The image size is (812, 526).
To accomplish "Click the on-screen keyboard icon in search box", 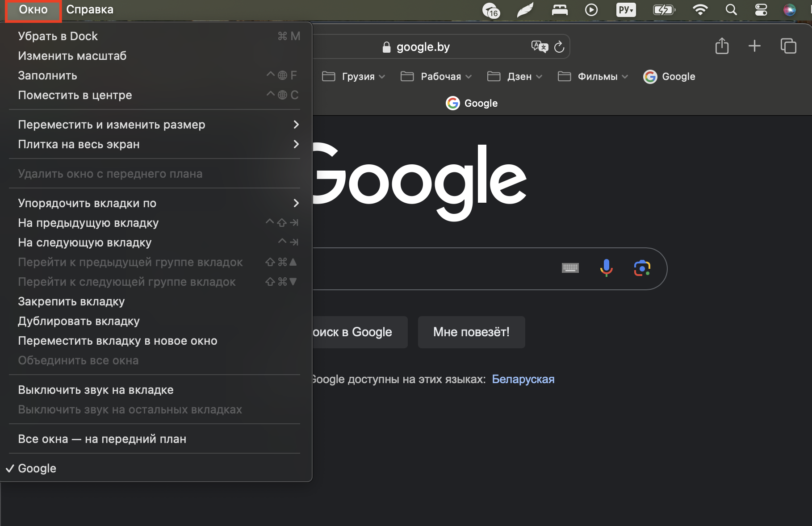I will (570, 268).
